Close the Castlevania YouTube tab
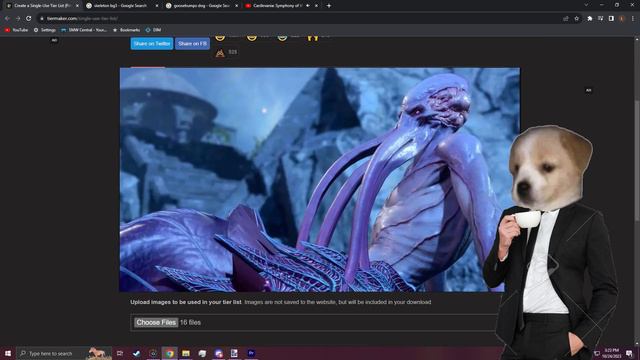 click(316, 6)
